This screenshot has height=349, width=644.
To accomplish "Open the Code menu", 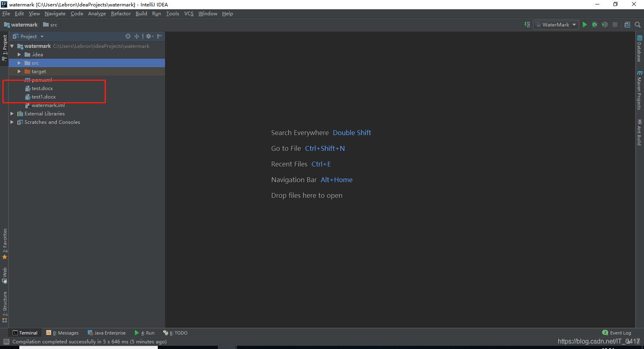I will click(x=77, y=14).
